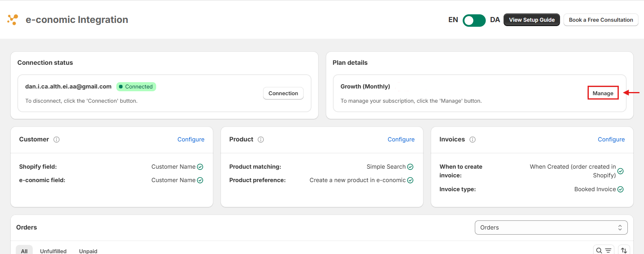Viewport: 644px width, 254px height.
Task: Expand the Orders dropdown selector
Action: click(x=551, y=228)
